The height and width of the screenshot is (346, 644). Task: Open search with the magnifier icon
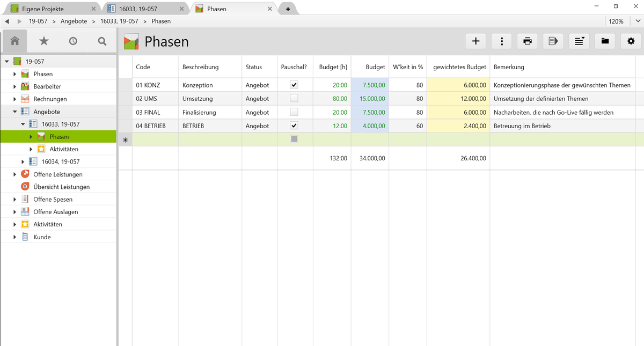102,41
